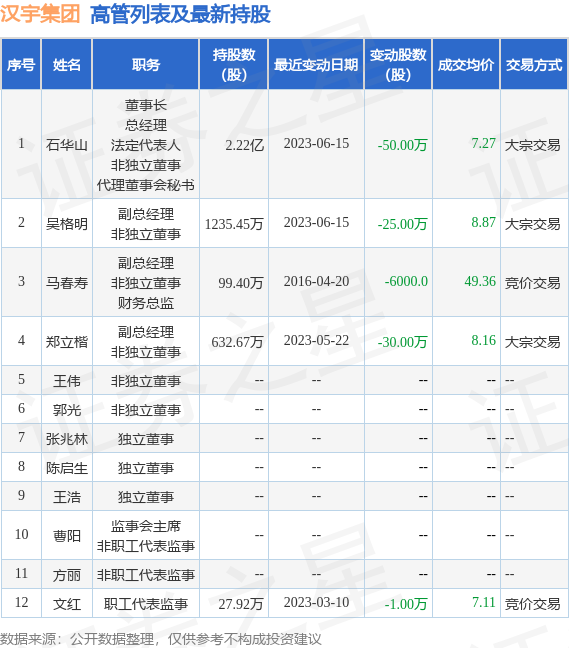The width and height of the screenshot is (569, 648).
Task: Click the -25.00万 change value
Action: pos(402,224)
